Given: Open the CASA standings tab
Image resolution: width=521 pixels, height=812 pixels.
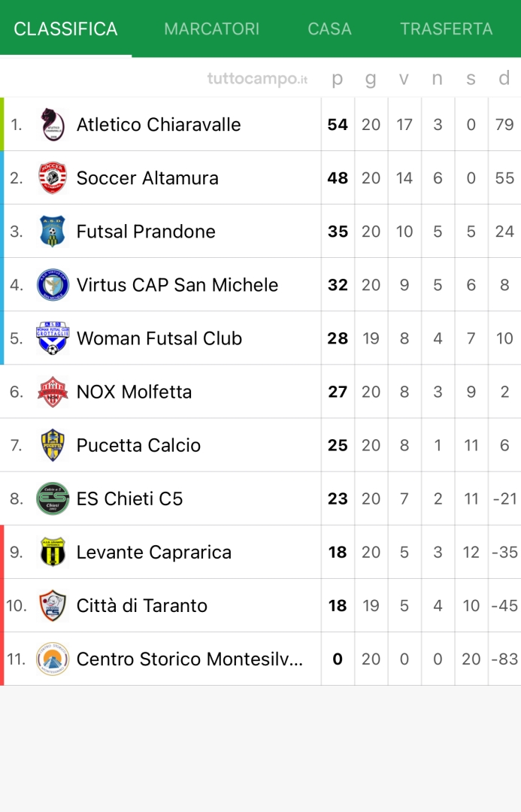Looking at the screenshot, I should point(329,29).
